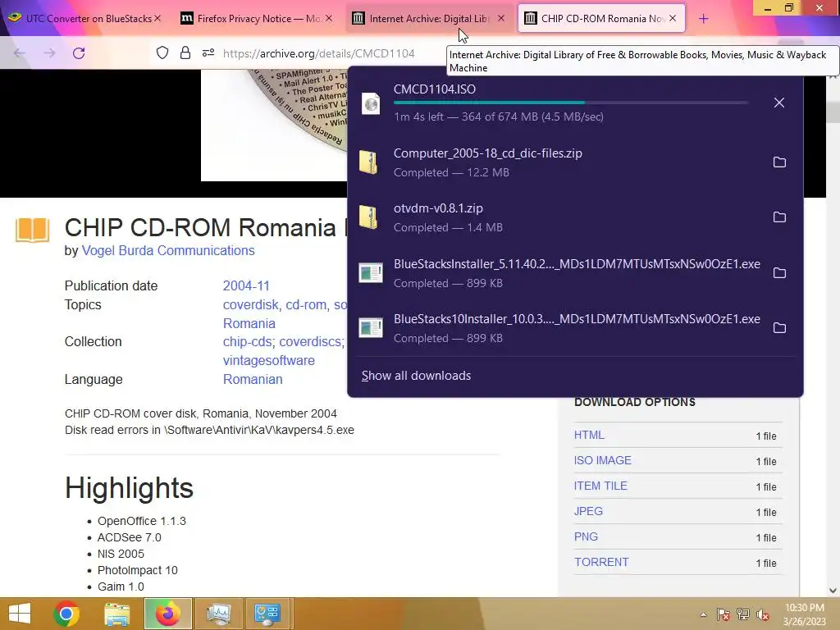
Task: Click the "ACDSee 7.0" highlight text
Action: coord(129,537)
